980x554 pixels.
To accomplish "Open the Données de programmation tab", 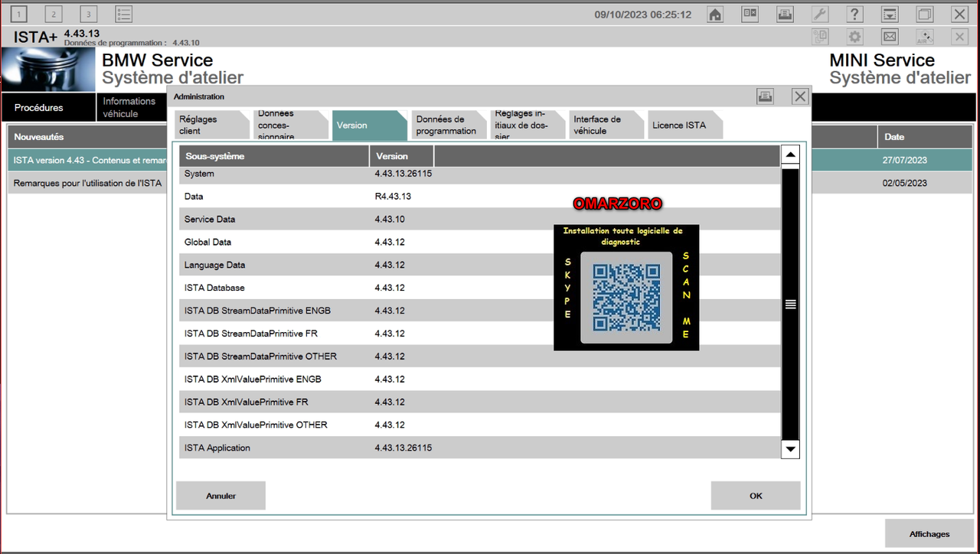I will [448, 125].
